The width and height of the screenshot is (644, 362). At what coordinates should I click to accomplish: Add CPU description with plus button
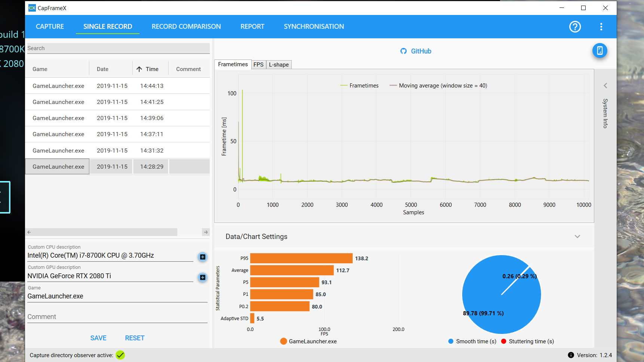coord(203,257)
